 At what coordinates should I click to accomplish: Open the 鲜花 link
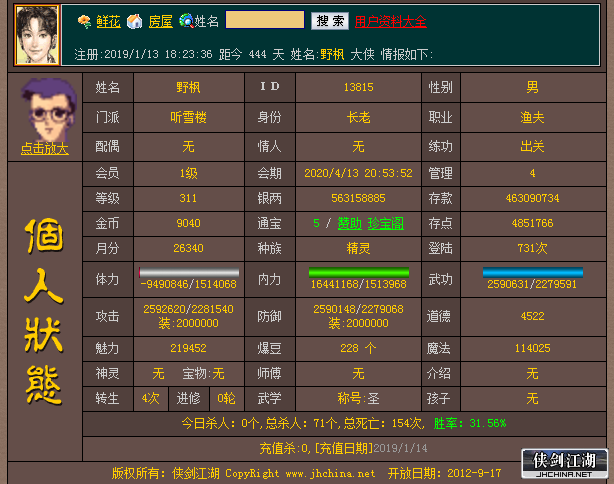point(108,22)
